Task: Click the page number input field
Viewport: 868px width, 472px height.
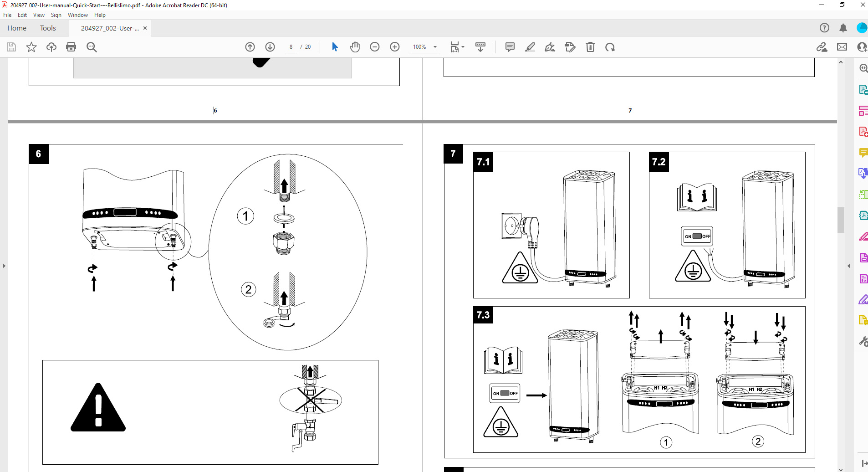Action: 291,47
